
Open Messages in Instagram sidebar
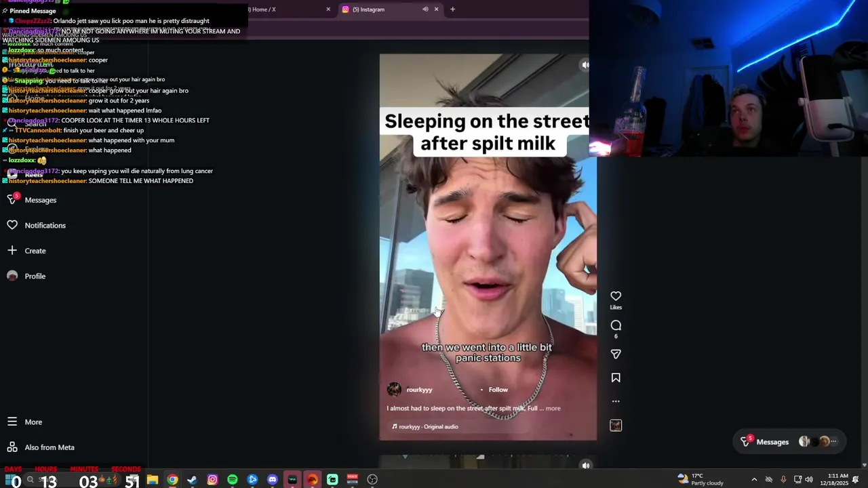click(x=32, y=200)
